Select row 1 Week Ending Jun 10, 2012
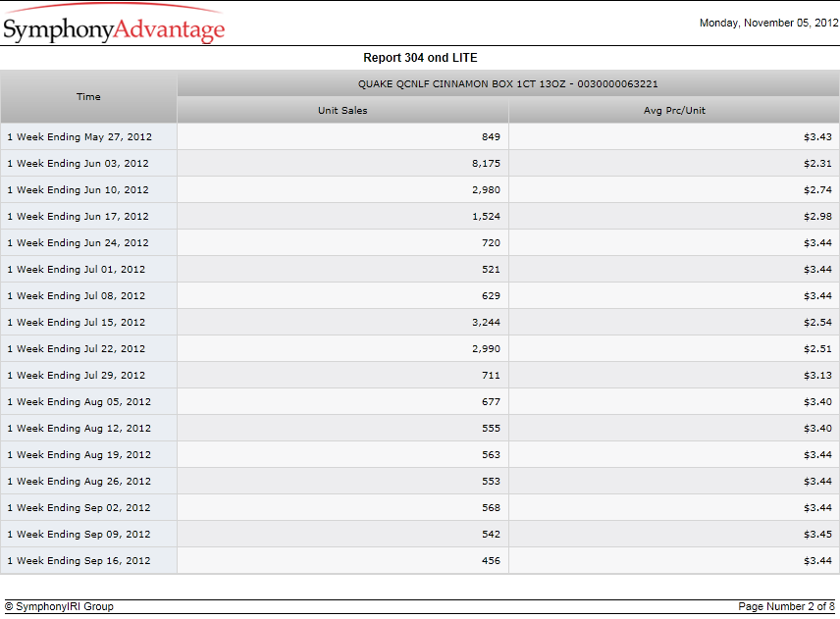Screen dimensions: 840x619 click(420, 189)
